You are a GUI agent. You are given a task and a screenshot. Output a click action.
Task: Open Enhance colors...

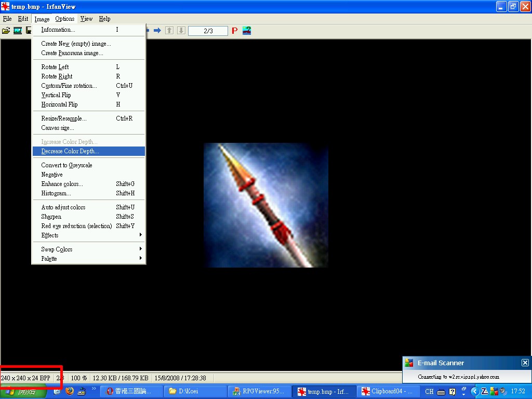(89, 184)
